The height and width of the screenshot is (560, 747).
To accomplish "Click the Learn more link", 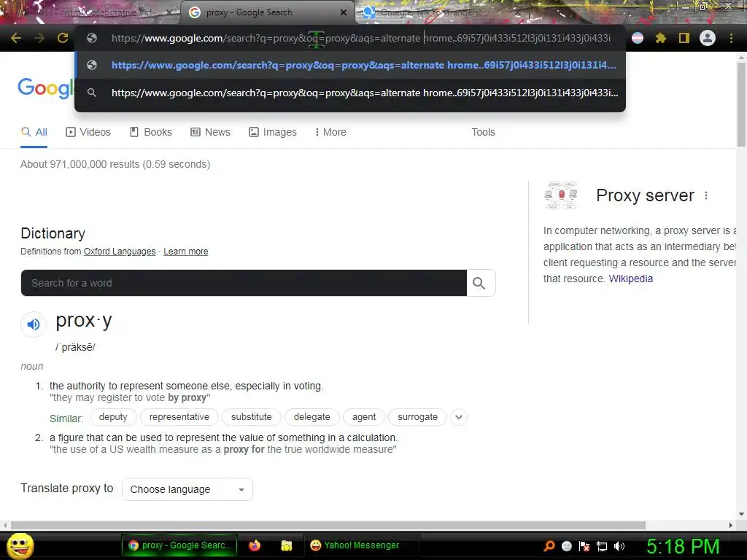I will click(186, 252).
